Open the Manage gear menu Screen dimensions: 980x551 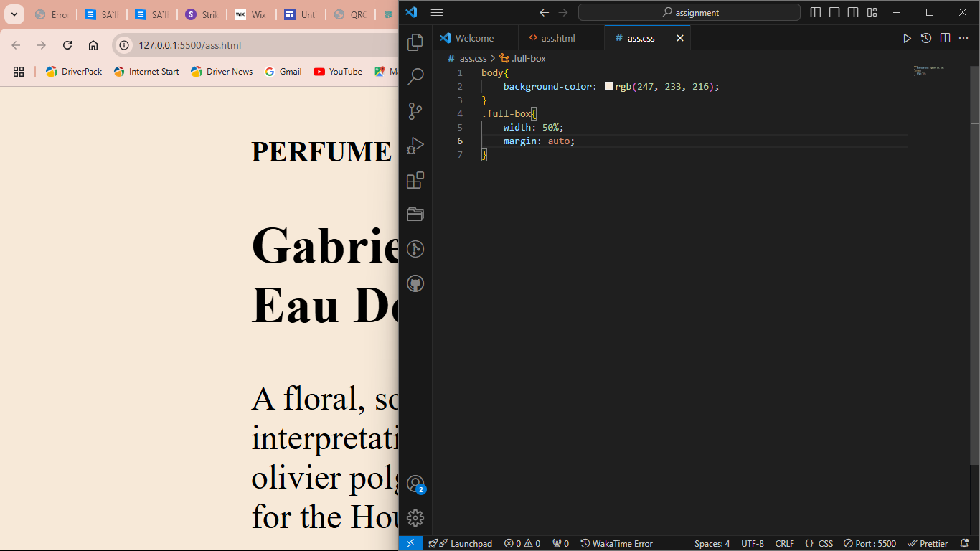415,518
